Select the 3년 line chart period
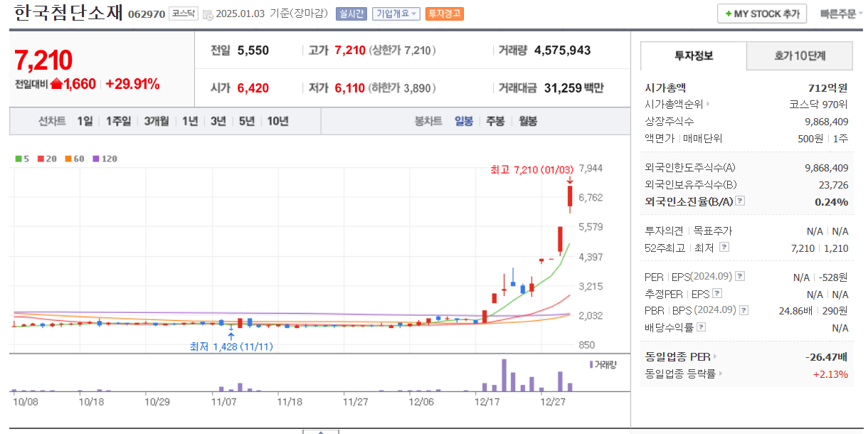 tap(218, 121)
